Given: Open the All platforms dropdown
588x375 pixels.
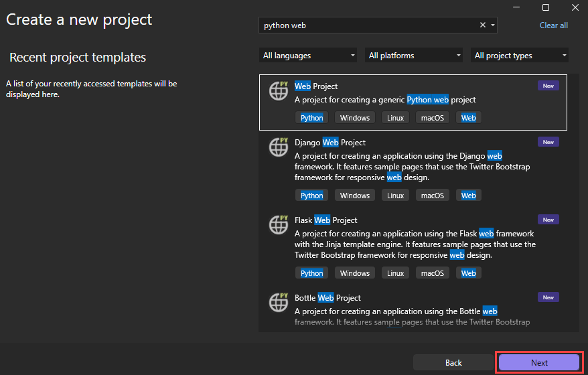Looking at the screenshot, I should pos(414,56).
